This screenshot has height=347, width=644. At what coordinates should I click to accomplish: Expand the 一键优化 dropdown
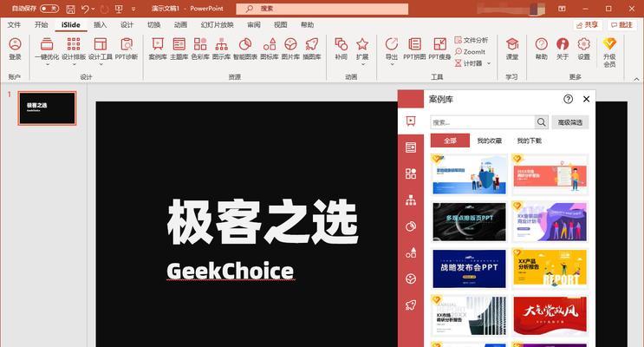[x=47, y=64]
